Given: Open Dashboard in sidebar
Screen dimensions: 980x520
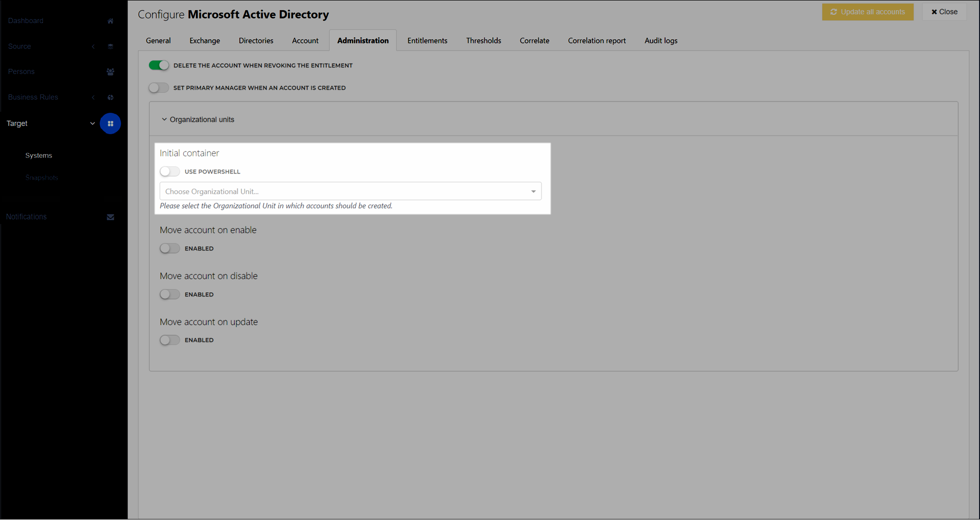Looking at the screenshot, I should point(26,21).
